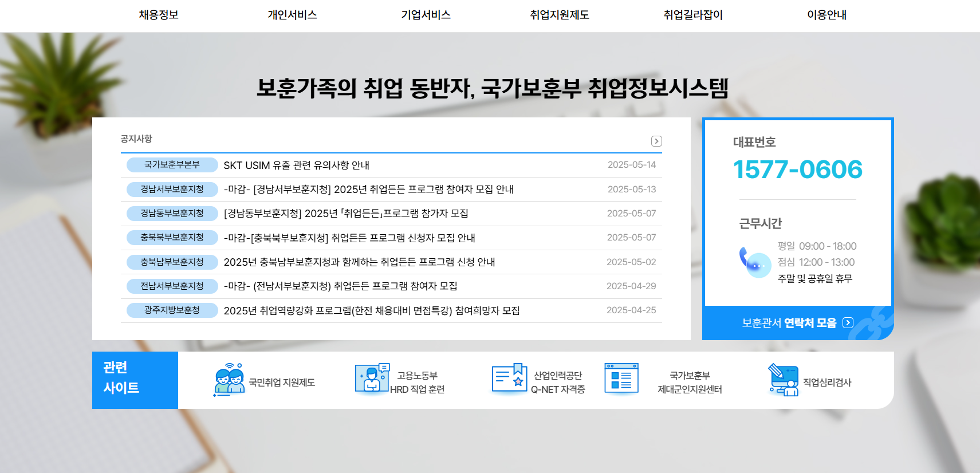980x473 pixels.
Task: Open the 직업심리검사 link text
Action: click(x=827, y=383)
